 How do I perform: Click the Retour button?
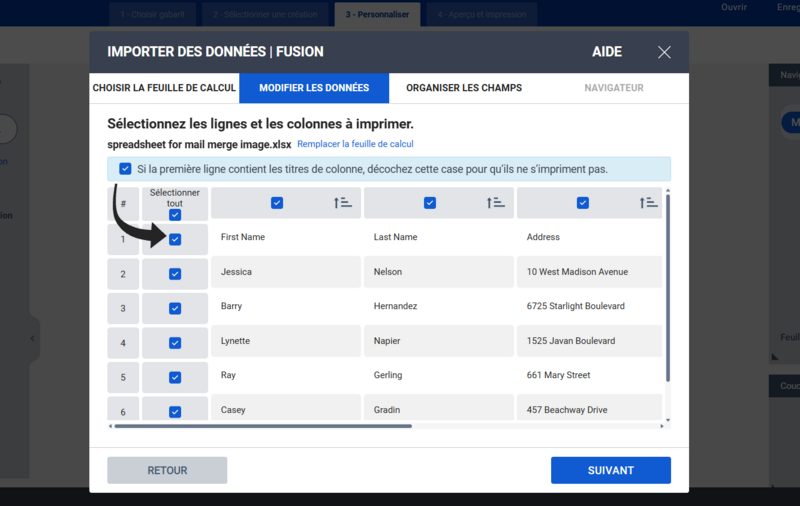pos(167,470)
